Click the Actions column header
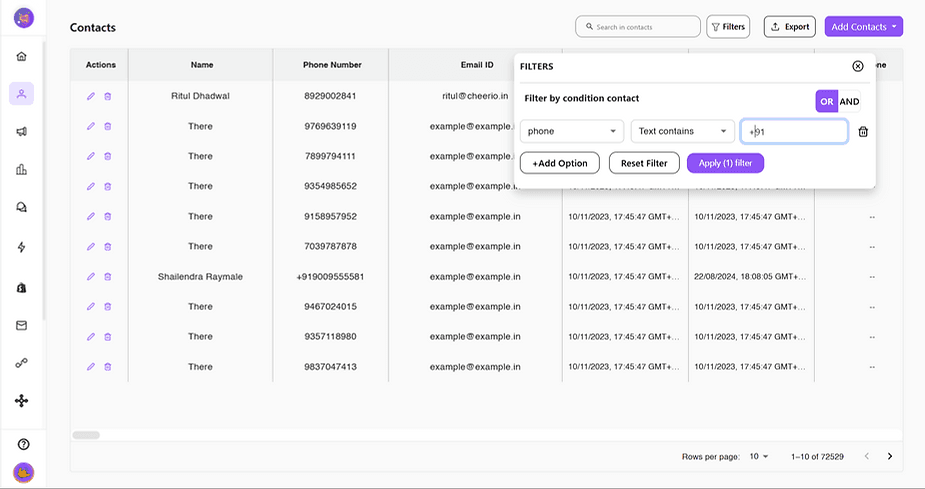 (x=101, y=65)
